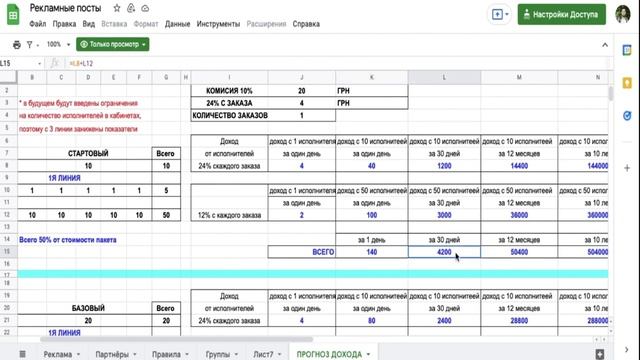Open the Google account avatar

623,15
